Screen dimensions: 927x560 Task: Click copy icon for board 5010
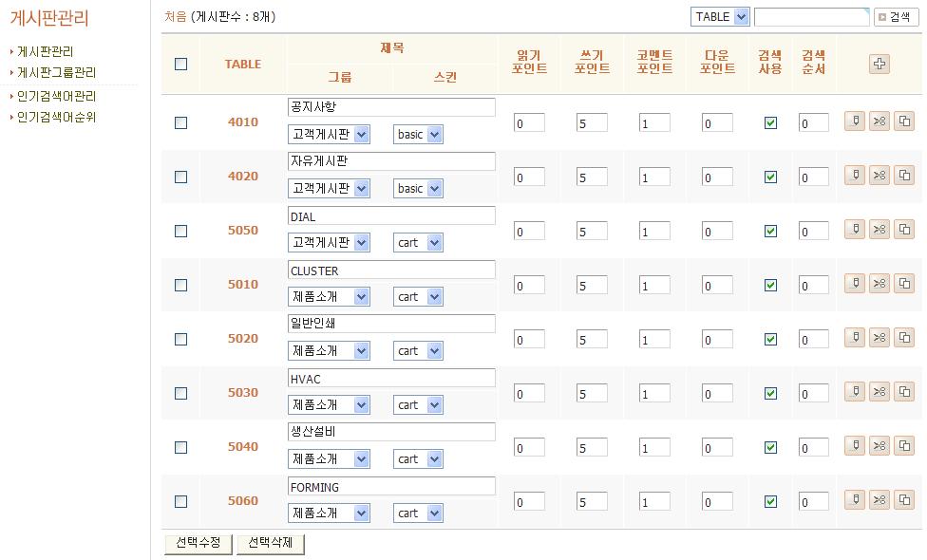pyautogui.click(x=904, y=284)
